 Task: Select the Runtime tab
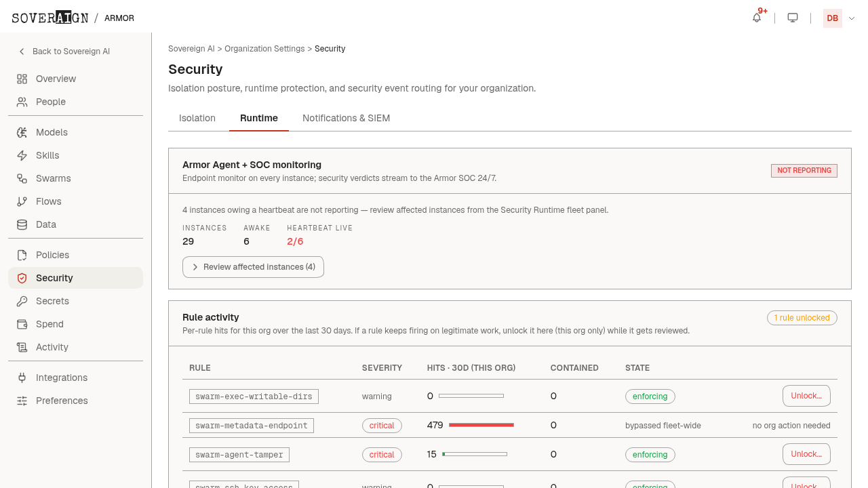pos(259,118)
